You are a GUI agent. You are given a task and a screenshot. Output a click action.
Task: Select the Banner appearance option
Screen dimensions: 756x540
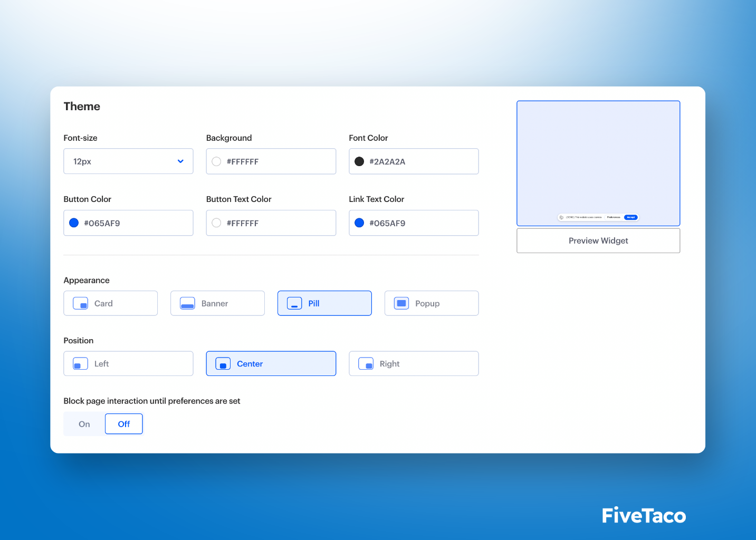click(x=217, y=303)
